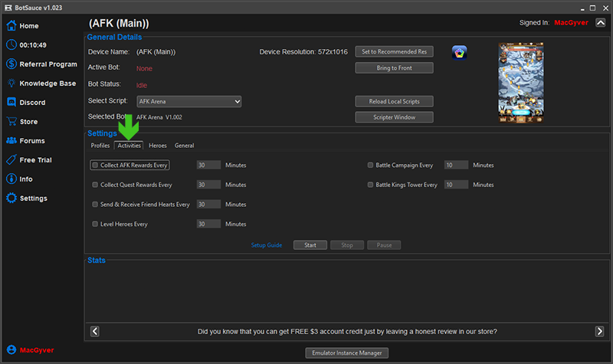Show next tip with right arrow
Image resolution: width=613 pixels, height=364 pixels.
[599, 331]
